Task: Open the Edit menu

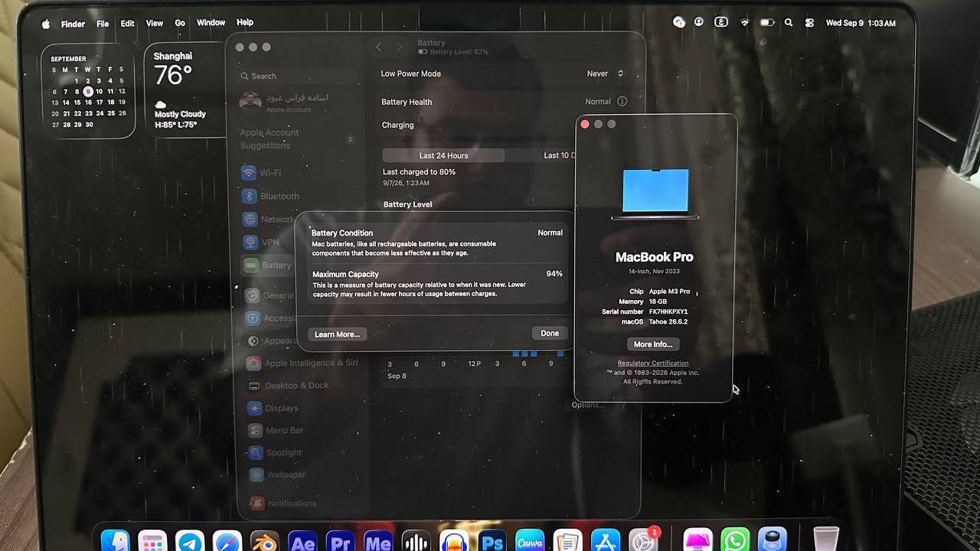Action: point(127,24)
